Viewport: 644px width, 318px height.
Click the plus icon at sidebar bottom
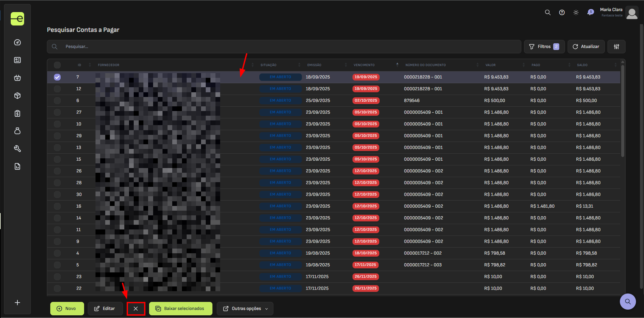point(17,303)
